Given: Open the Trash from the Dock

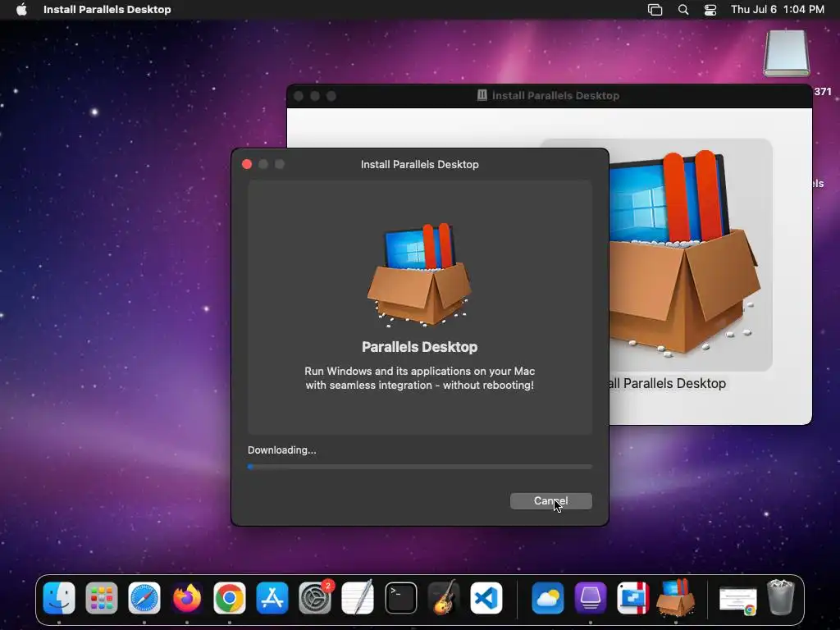Looking at the screenshot, I should [781, 597].
